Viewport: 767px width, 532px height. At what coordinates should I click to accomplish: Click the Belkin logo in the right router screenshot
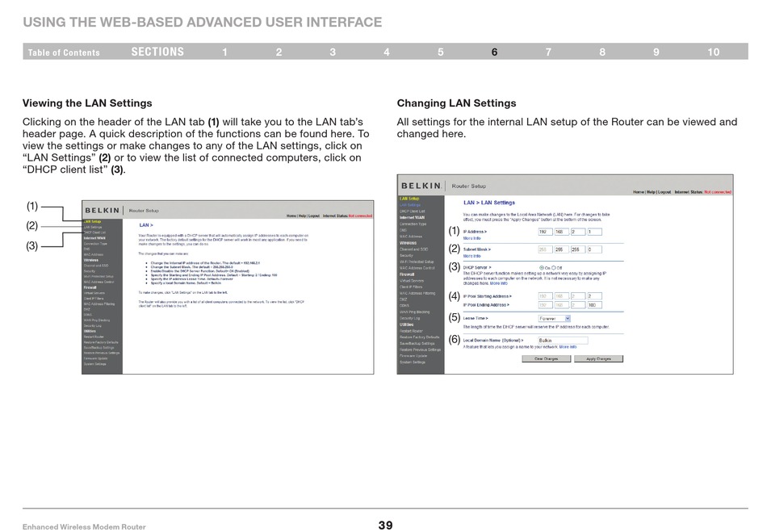coord(421,186)
